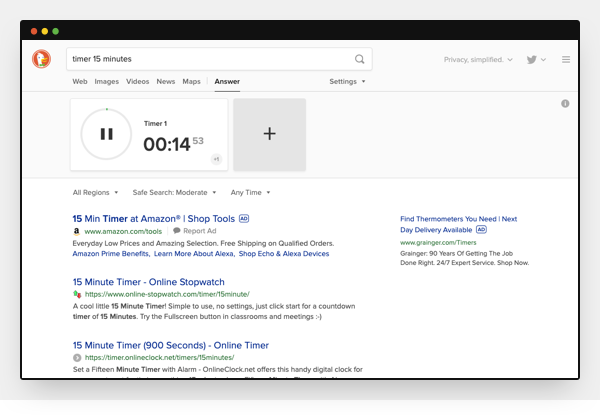600x415 pixels.
Task: Click online-stopwatch.com result URL
Action: pyautogui.click(x=167, y=294)
